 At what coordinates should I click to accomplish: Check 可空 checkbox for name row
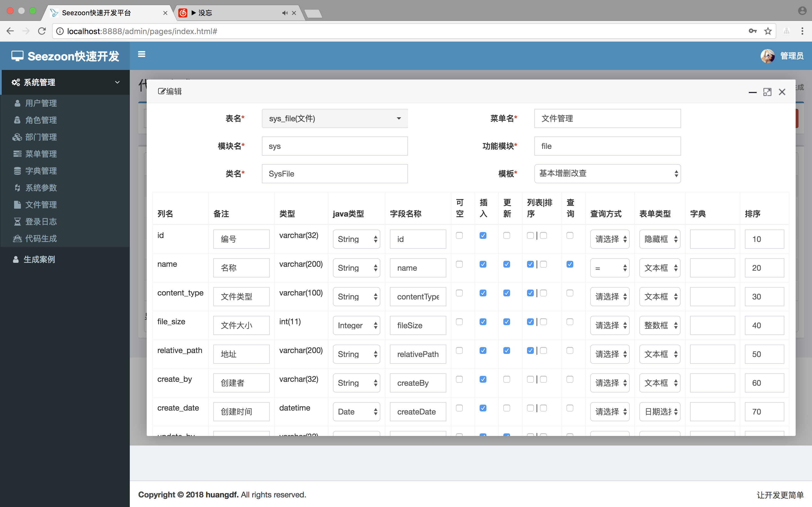coord(459,264)
